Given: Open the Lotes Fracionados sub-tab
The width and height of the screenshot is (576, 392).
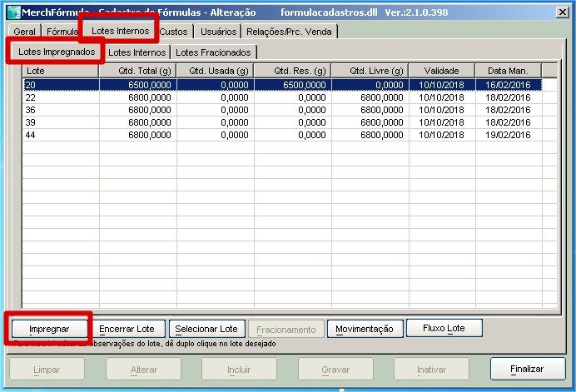Looking at the screenshot, I should (213, 52).
